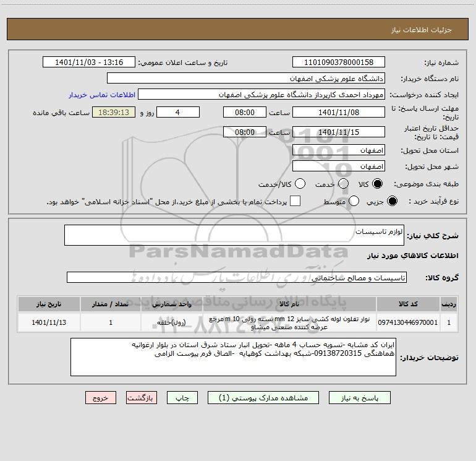Image resolution: width=476 pixels, height=461 pixels.
Task: Click the اطلاعات کالاهای مورد نیاز heading
Action: click(x=413, y=256)
